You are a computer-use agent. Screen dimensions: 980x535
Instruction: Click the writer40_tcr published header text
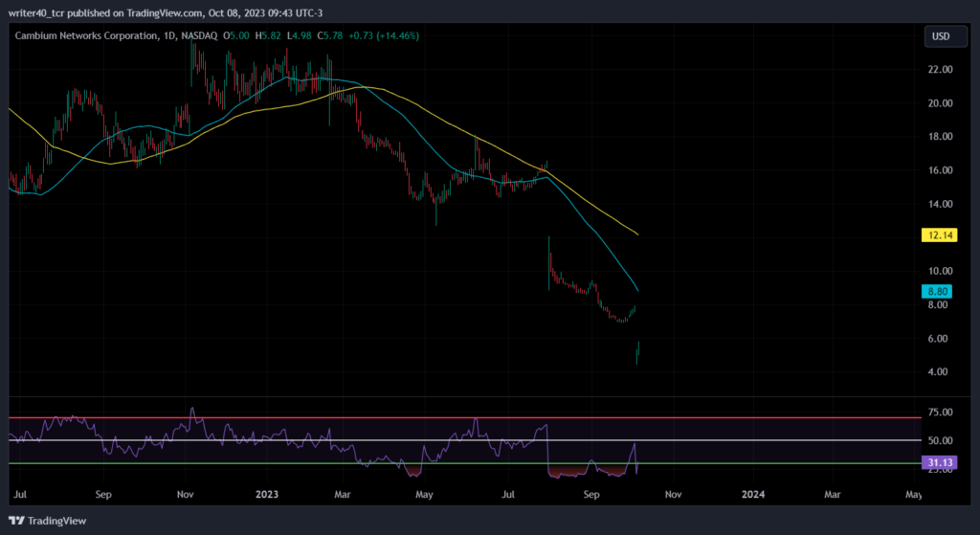click(x=165, y=12)
